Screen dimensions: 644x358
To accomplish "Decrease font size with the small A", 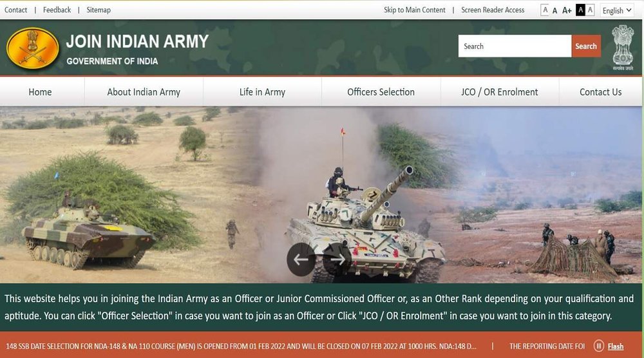I will tap(545, 10).
